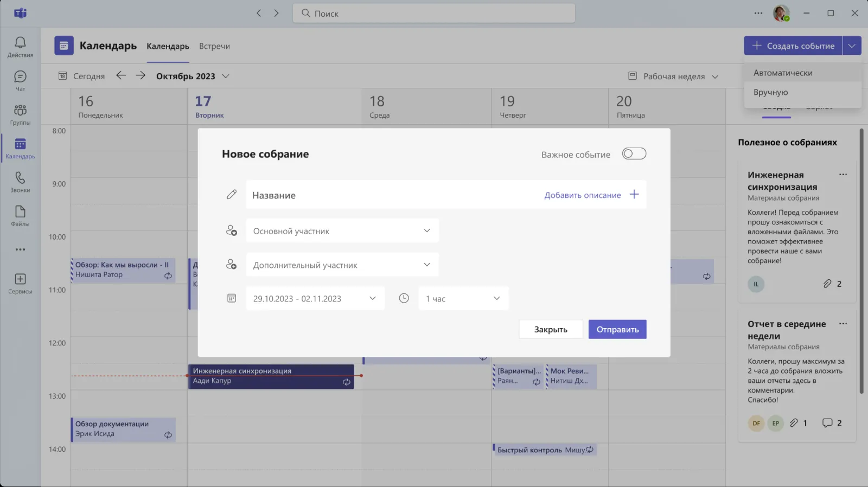Open the Activity (Действия) bell icon
Screen dimensions: 868x487
coord(20,47)
